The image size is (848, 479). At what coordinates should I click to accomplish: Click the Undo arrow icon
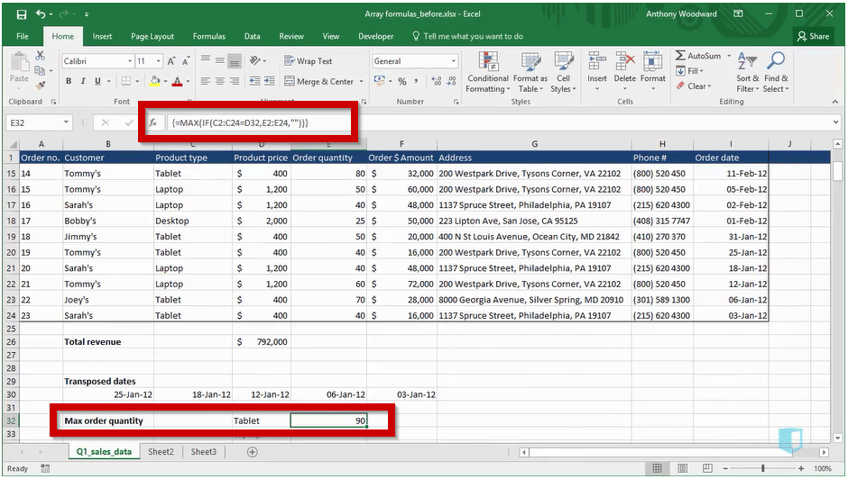[x=41, y=14]
